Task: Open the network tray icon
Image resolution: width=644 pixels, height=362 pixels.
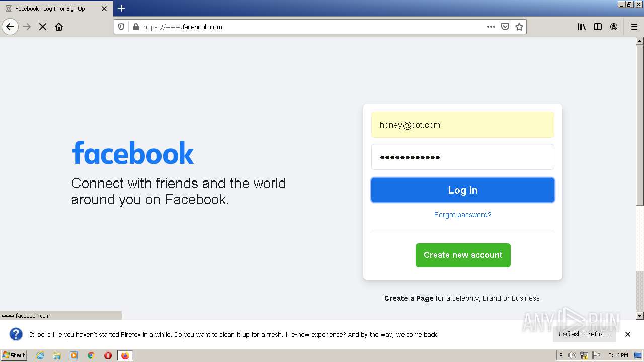Action: point(584,355)
